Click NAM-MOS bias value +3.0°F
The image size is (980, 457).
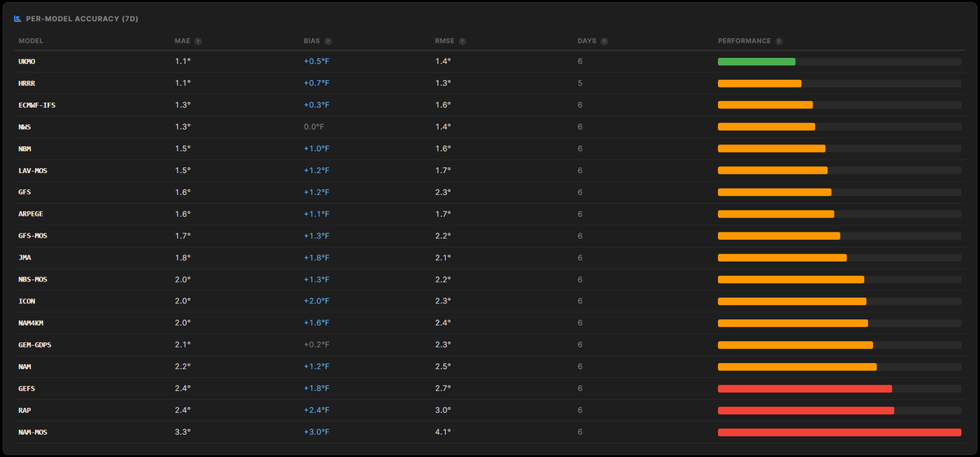click(x=317, y=432)
